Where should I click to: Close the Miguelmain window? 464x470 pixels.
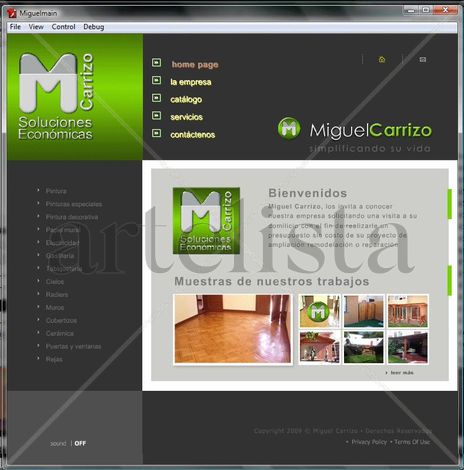[445, 10]
